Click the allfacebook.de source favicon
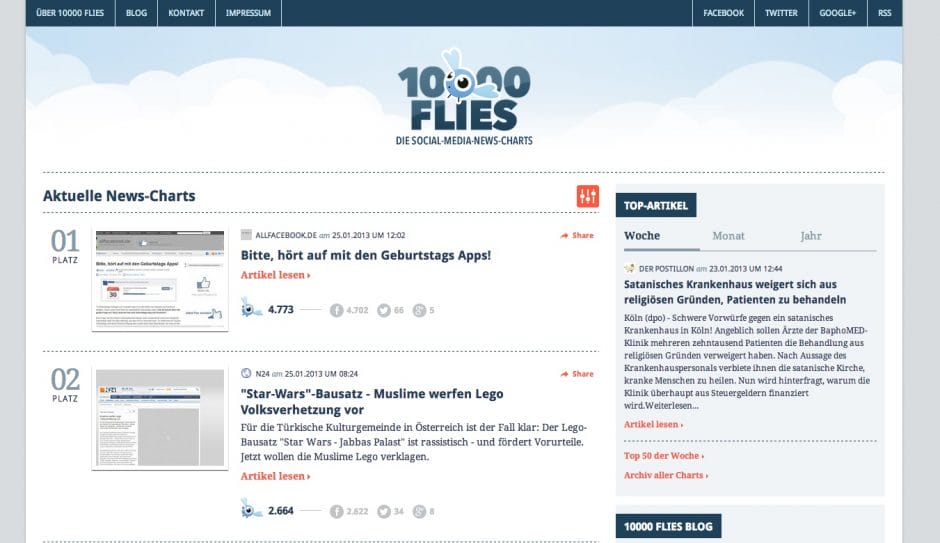 coord(246,235)
